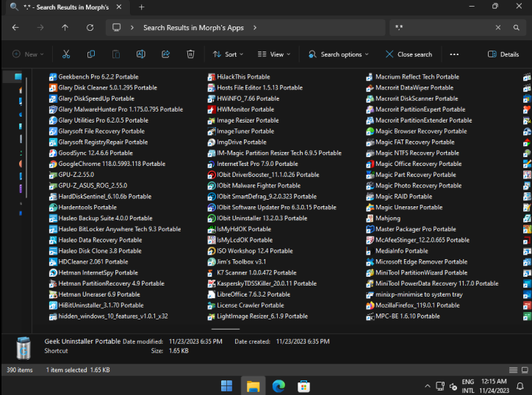Open File Explorer from the taskbar
Screen dimensions: 532x395
(253, 386)
